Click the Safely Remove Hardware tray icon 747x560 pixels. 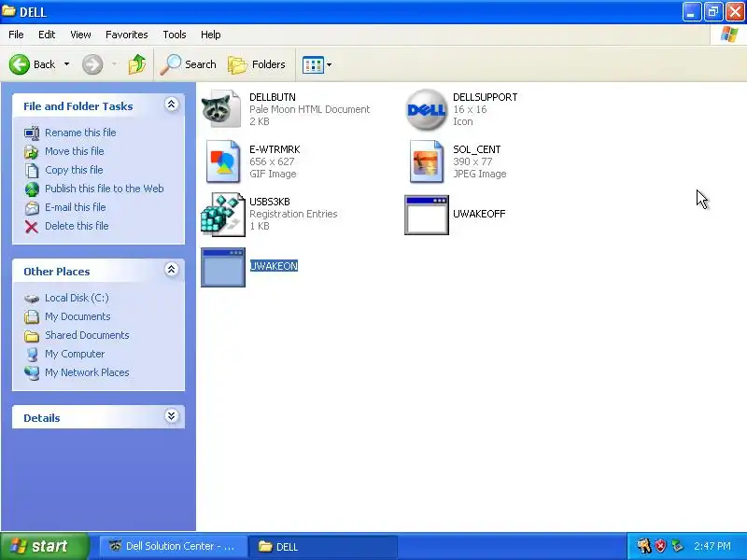coord(677,546)
